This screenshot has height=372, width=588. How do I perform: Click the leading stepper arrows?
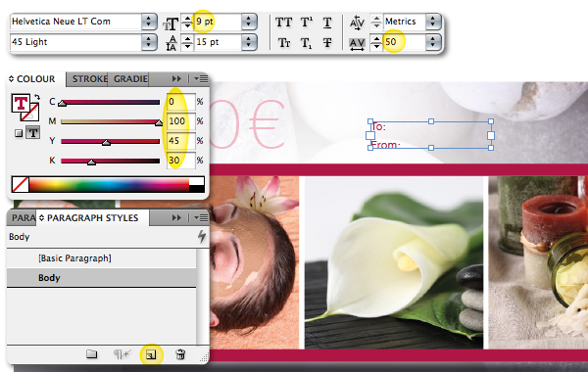[187, 42]
